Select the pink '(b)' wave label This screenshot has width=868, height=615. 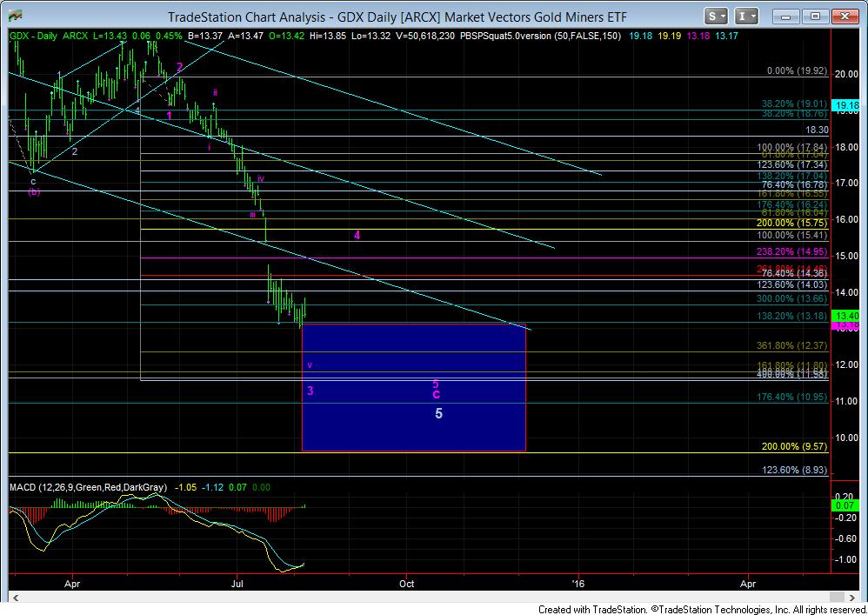34,192
